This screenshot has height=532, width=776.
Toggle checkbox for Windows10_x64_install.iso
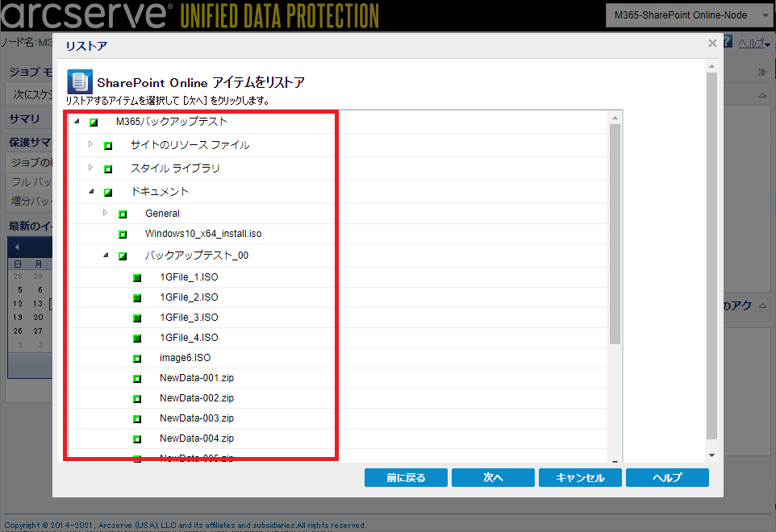click(x=123, y=235)
